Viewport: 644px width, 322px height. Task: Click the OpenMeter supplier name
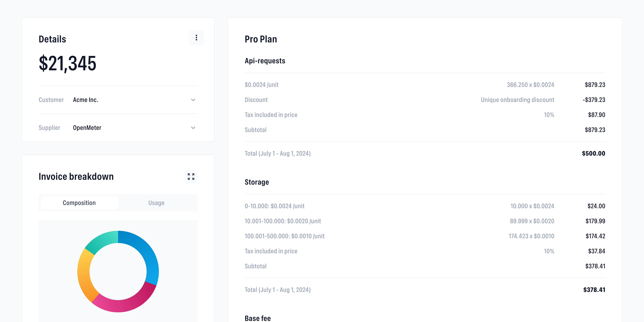(87, 128)
